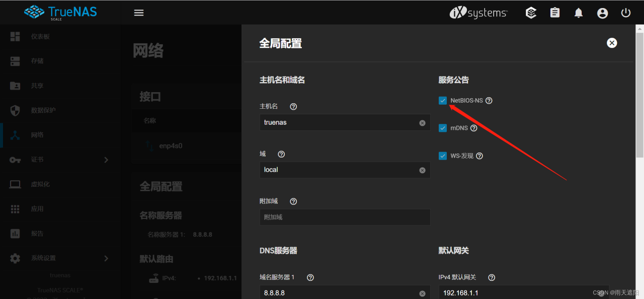Clear the 主机名 field with its x button
This screenshot has height=299, width=644.
pyautogui.click(x=422, y=122)
